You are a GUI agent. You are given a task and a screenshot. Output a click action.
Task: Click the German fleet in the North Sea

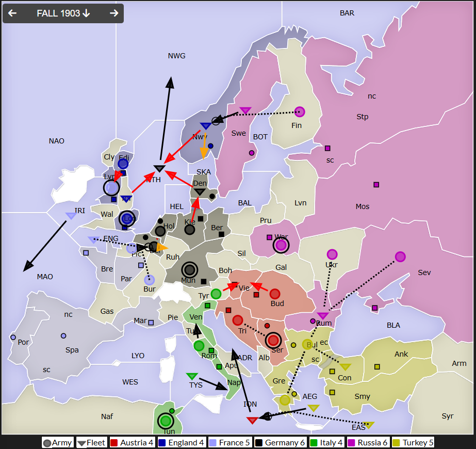[159, 168]
